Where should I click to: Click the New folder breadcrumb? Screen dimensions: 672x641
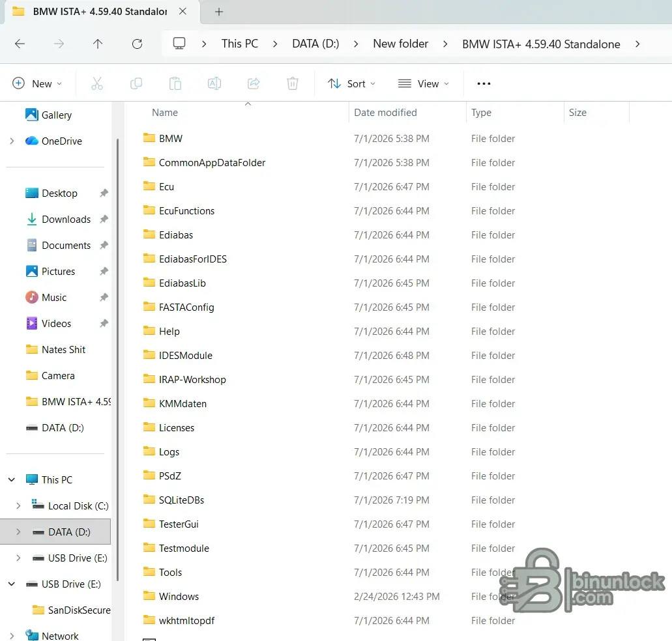click(400, 44)
